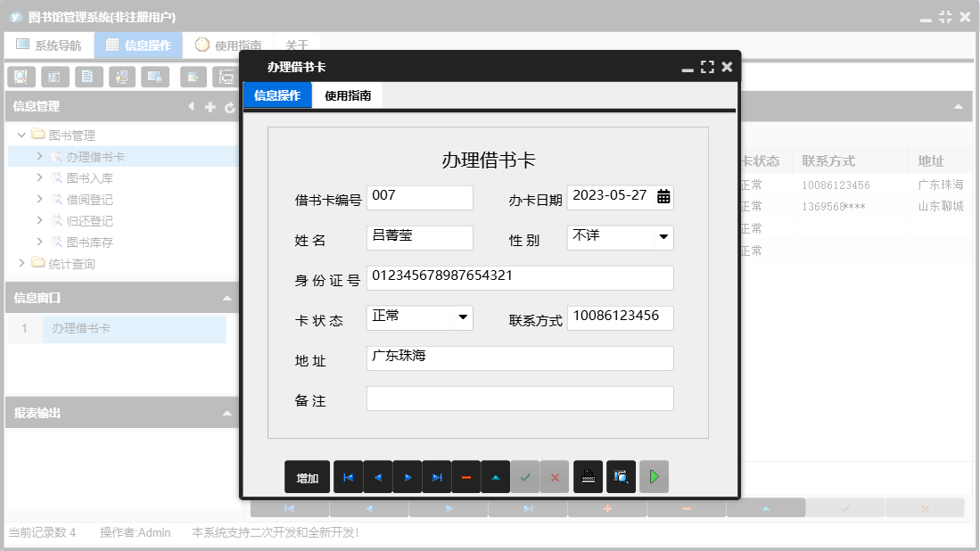Open the 卡状态 dropdown showing 正常

click(x=464, y=317)
